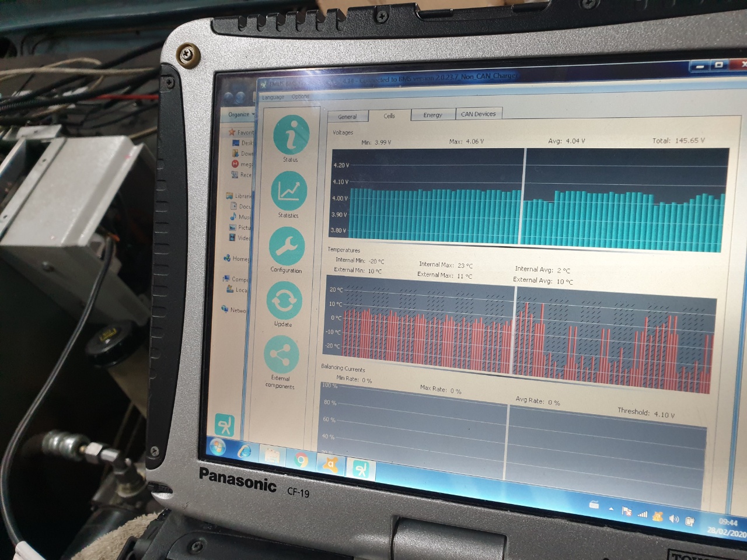Expand the Organize dropdown in Explorer
The height and width of the screenshot is (560, 747).
(x=240, y=115)
